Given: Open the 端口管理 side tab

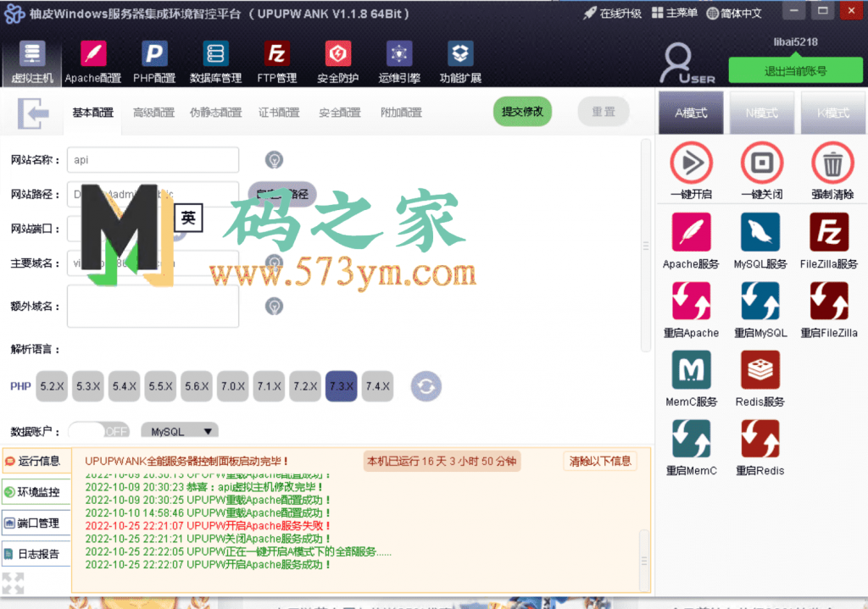Looking at the screenshot, I should tap(36, 523).
